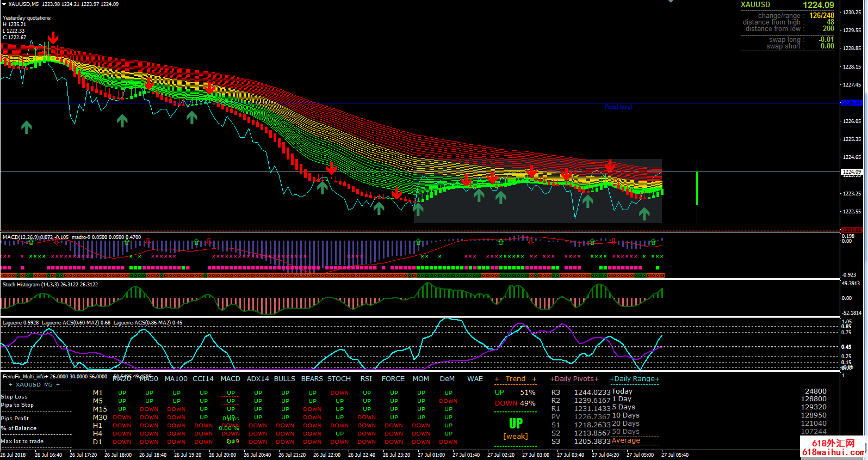Click the leftmost green up arrow on the price chart

click(x=26, y=127)
